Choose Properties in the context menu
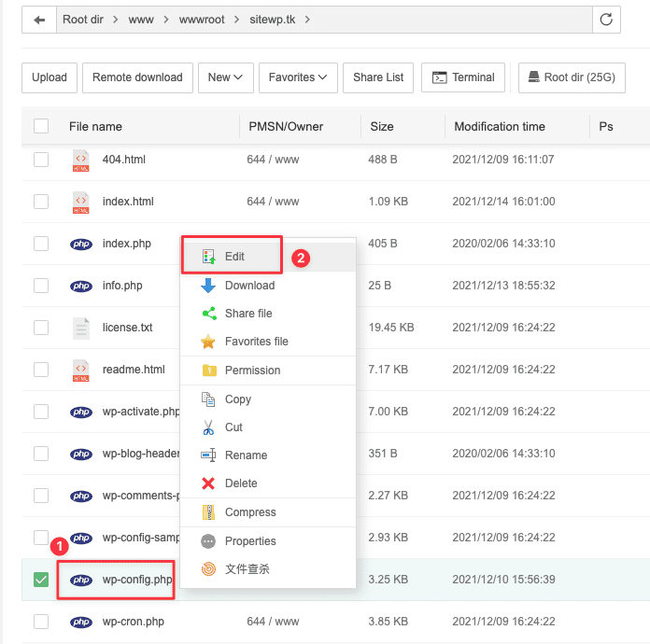The width and height of the screenshot is (650, 644). click(268, 541)
